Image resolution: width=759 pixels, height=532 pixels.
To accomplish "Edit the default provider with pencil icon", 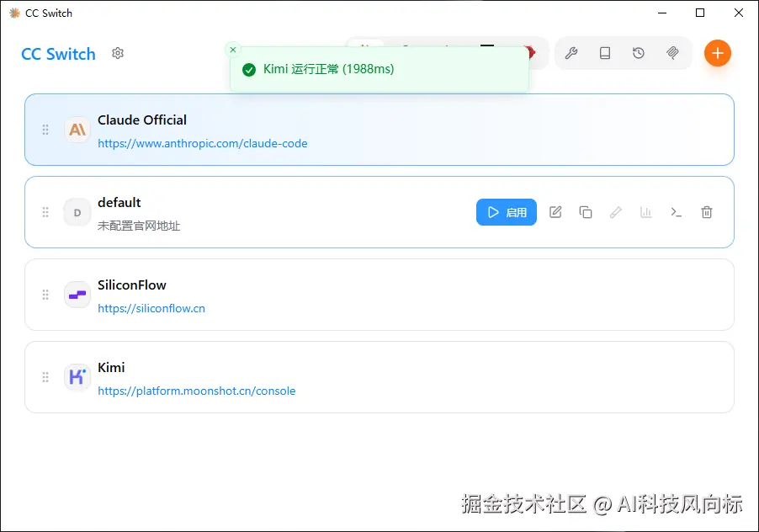I will (x=555, y=212).
